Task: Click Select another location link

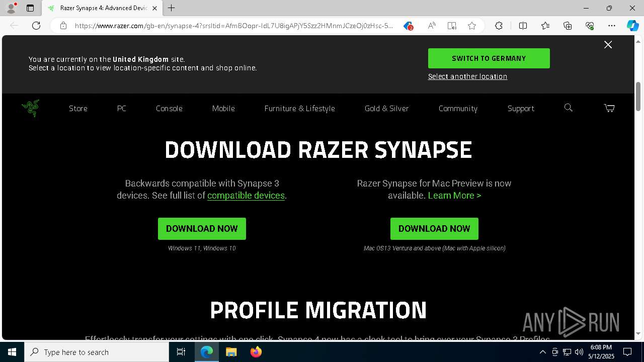Action: pyautogui.click(x=467, y=76)
